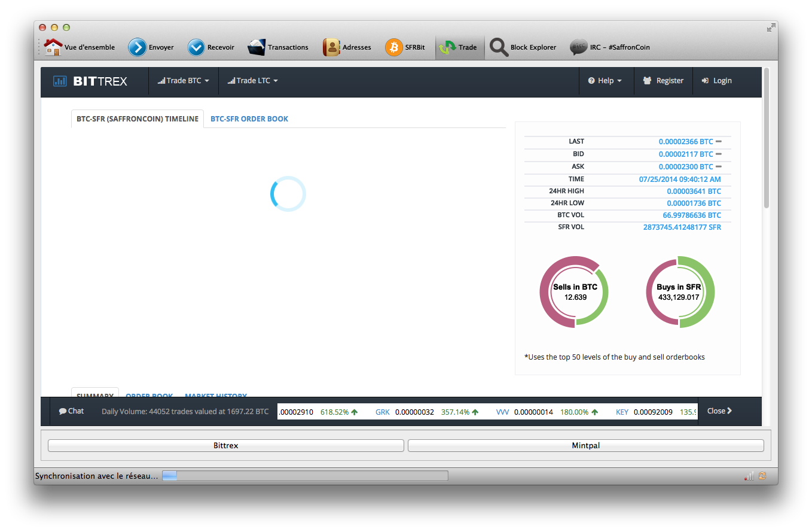Click the Register users icon
Screen dimensions: 812x532
pyautogui.click(x=647, y=81)
